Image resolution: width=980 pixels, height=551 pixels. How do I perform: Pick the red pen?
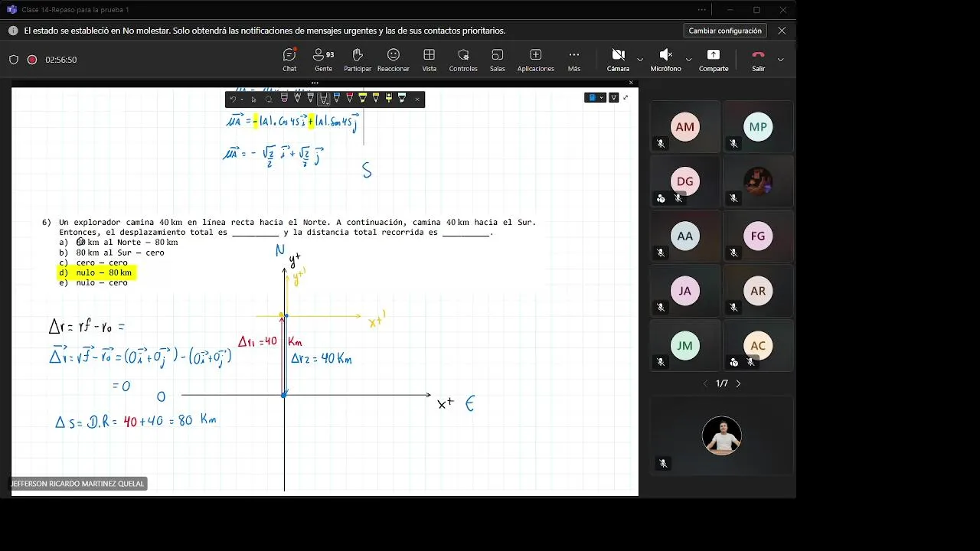(x=350, y=99)
